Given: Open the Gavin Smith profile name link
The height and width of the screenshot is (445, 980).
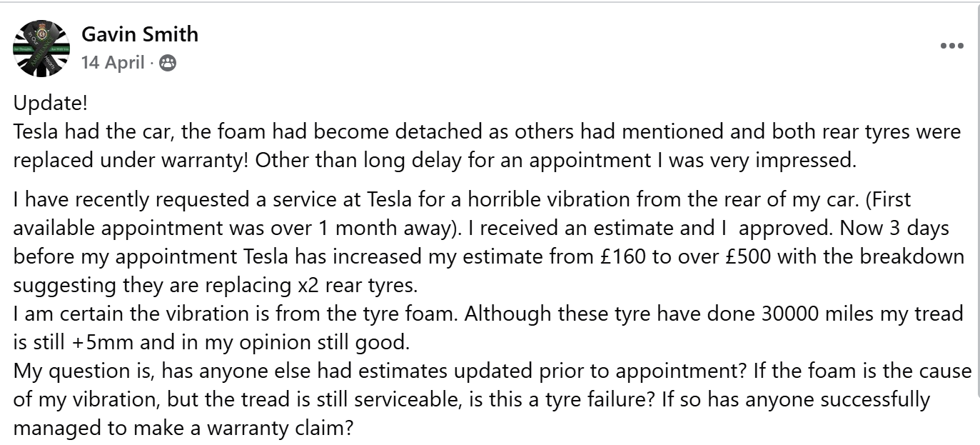Looking at the screenshot, I should click(140, 34).
